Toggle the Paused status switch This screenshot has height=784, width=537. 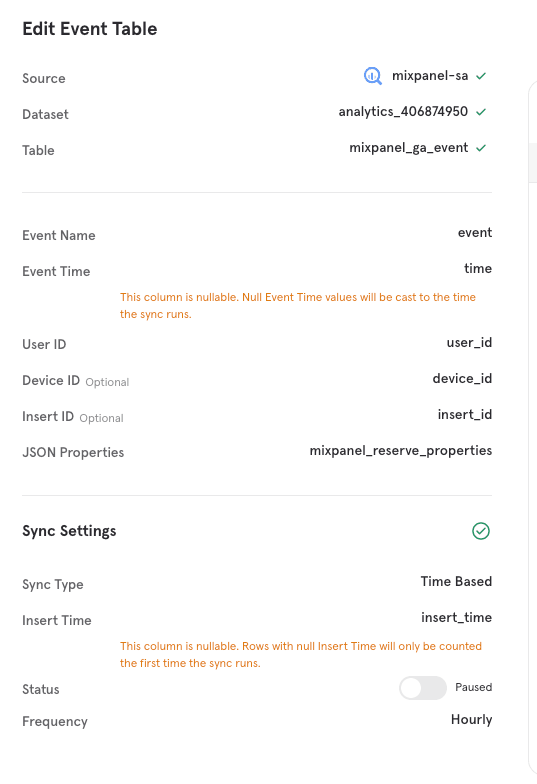coord(422,688)
